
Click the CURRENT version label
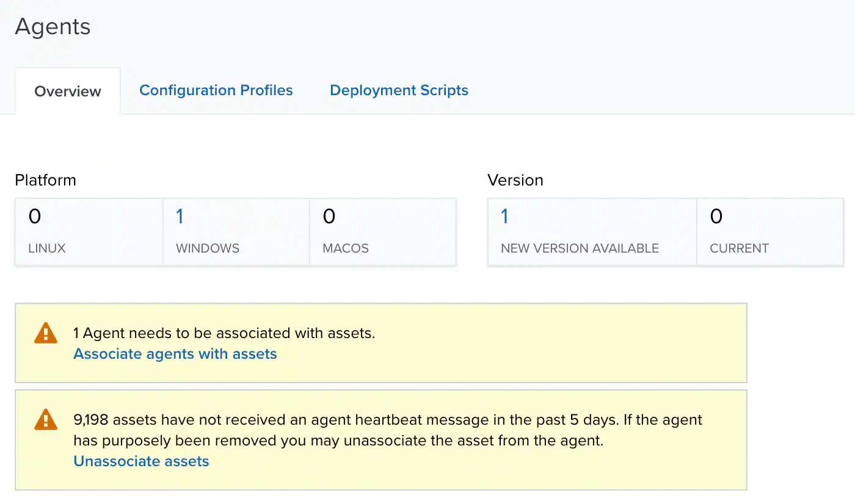click(739, 248)
